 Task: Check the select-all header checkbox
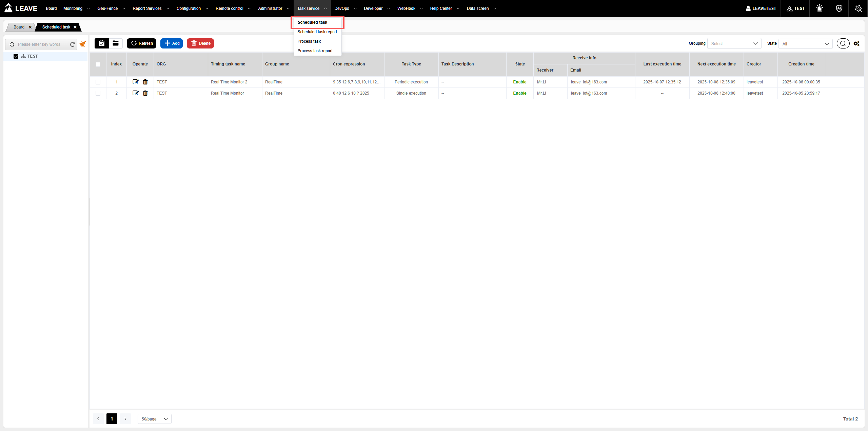[x=98, y=64]
